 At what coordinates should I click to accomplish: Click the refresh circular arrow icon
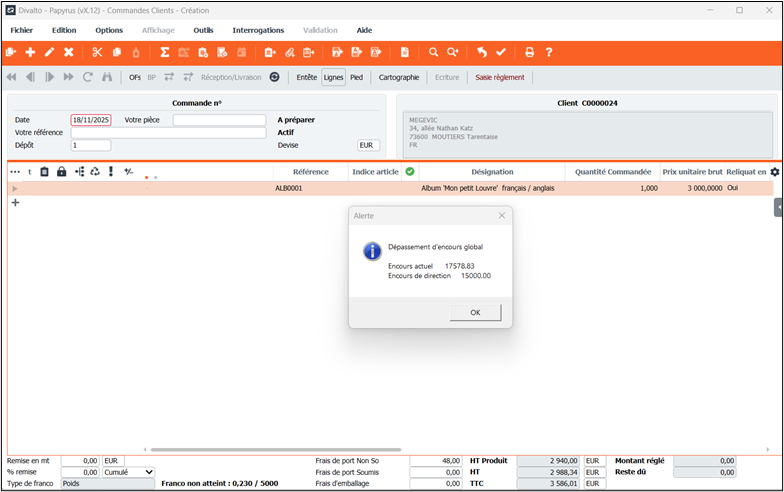point(88,77)
